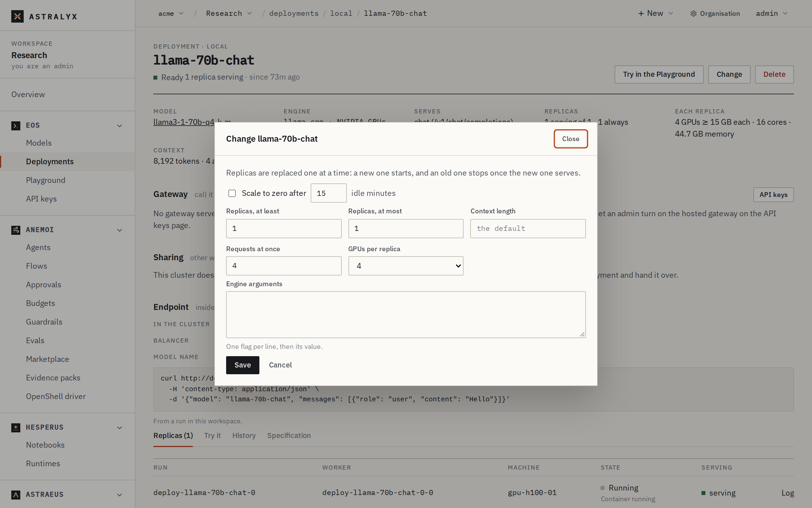The width and height of the screenshot is (812, 508).
Task: Switch to the Try it tab
Action: (x=212, y=435)
